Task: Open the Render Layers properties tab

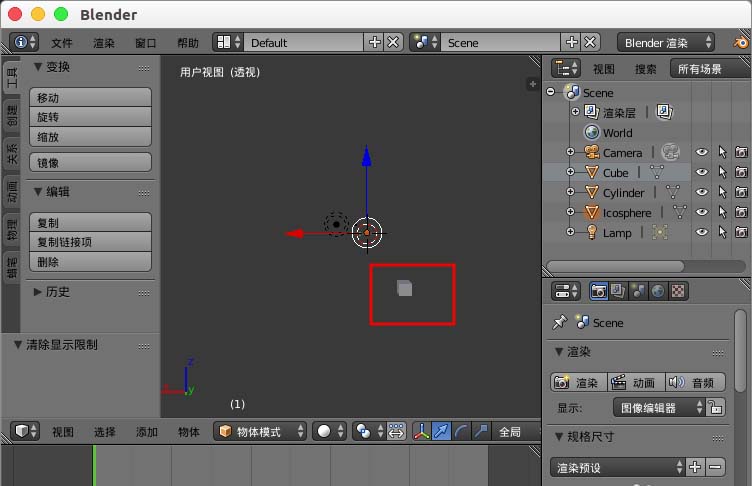Action: pos(618,291)
